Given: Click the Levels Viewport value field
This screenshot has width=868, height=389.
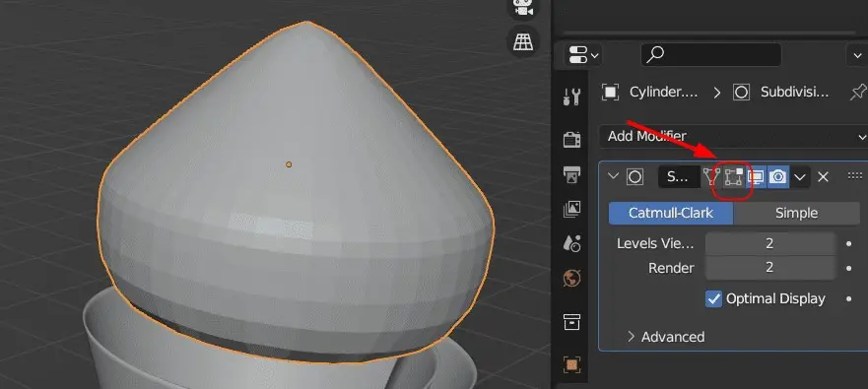Looking at the screenshot, I should 770,243.
